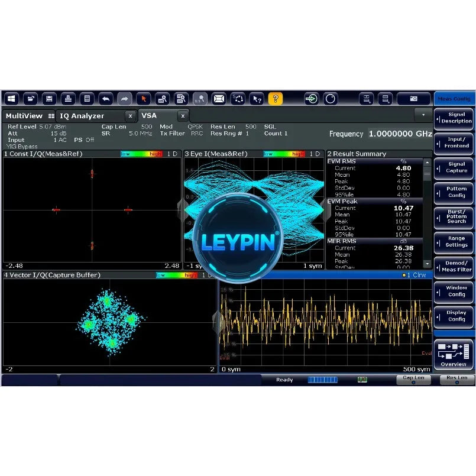The height and width of the screenshot is (476, 476).
Task: Click the screenshot camera icon
Action: [x=413, y=99]
